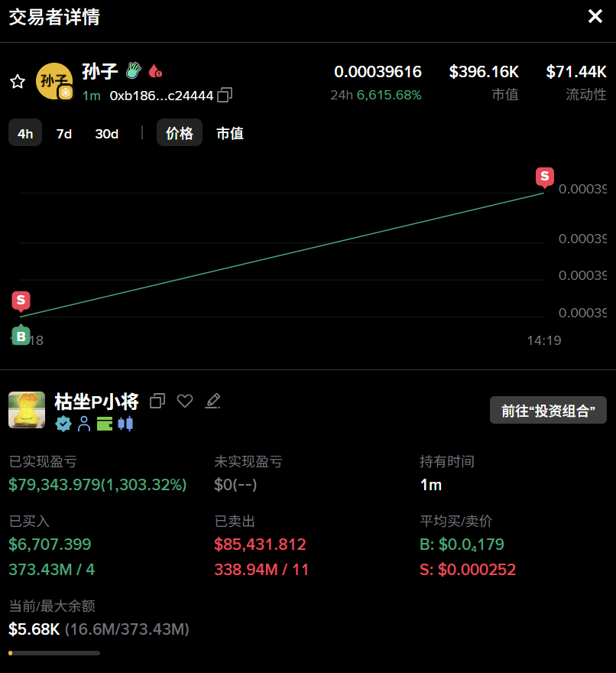Click the blue verified badge icon
The image size is (616, 673).
(x=63, y=424)
